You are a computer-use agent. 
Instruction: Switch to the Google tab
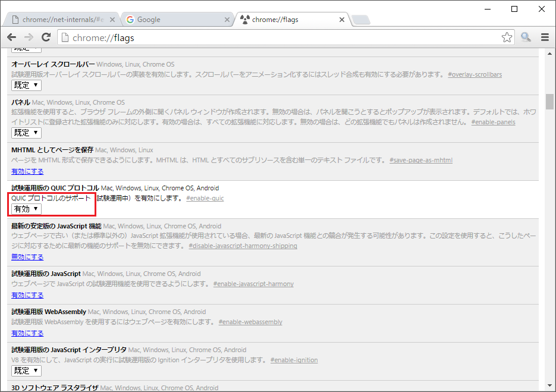(172, 20)
